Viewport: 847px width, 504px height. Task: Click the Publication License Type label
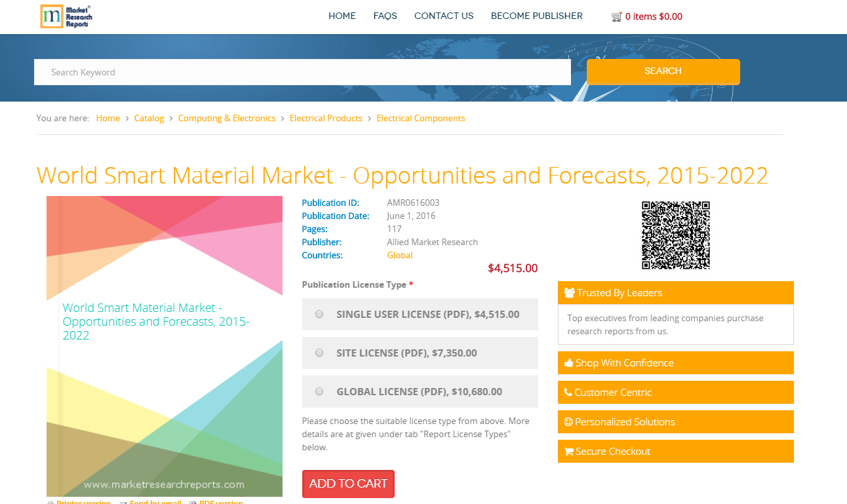click(x=357, y=284)
